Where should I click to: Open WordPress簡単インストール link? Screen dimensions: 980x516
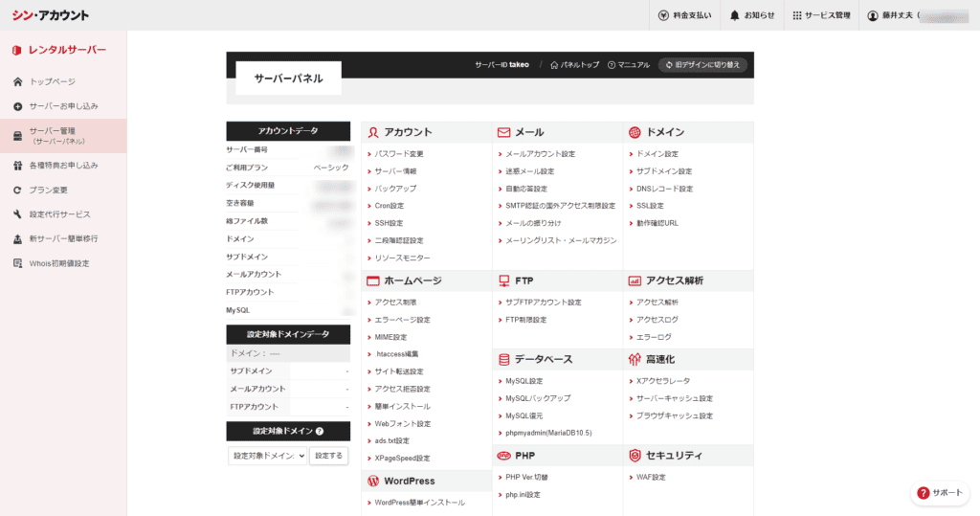pyautogui.click(x=419, y=503)
